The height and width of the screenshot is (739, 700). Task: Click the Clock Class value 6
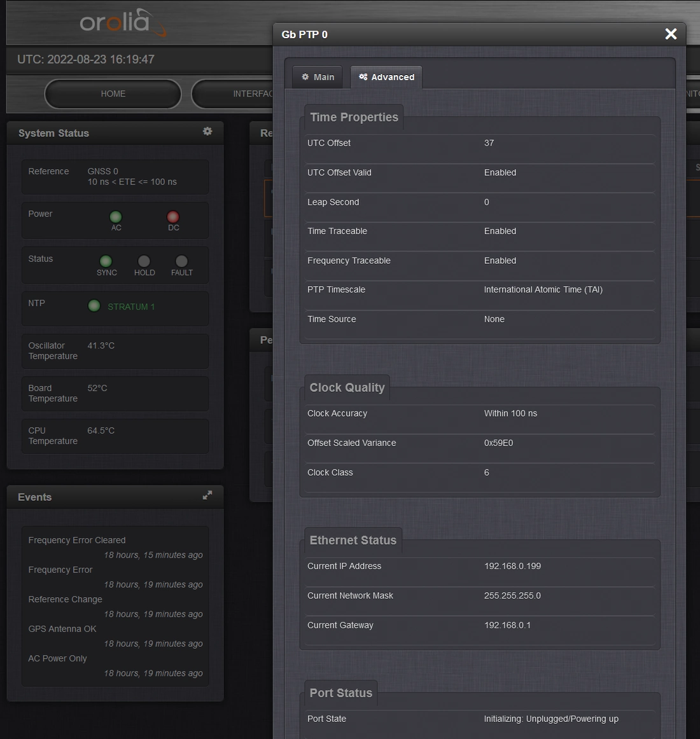(x=486, y=473)
